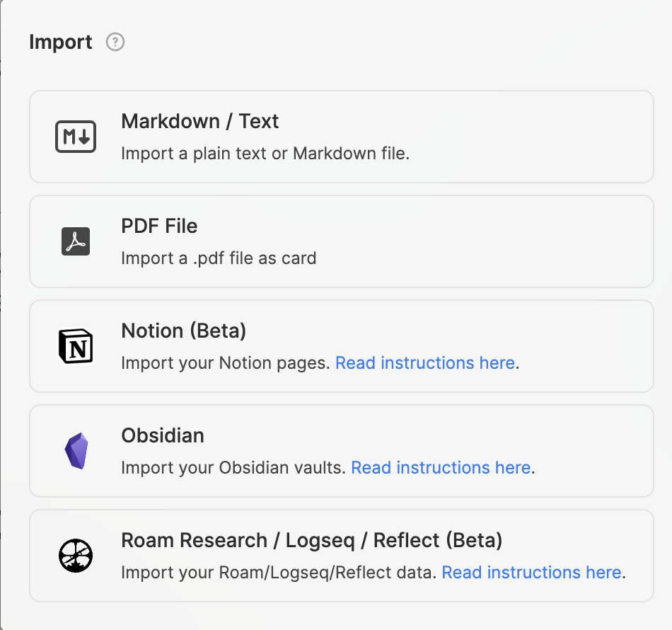Click "Import a plain text or Markdown file." description
The width and height of the screenshot is (672, 630).
[265, 154]
